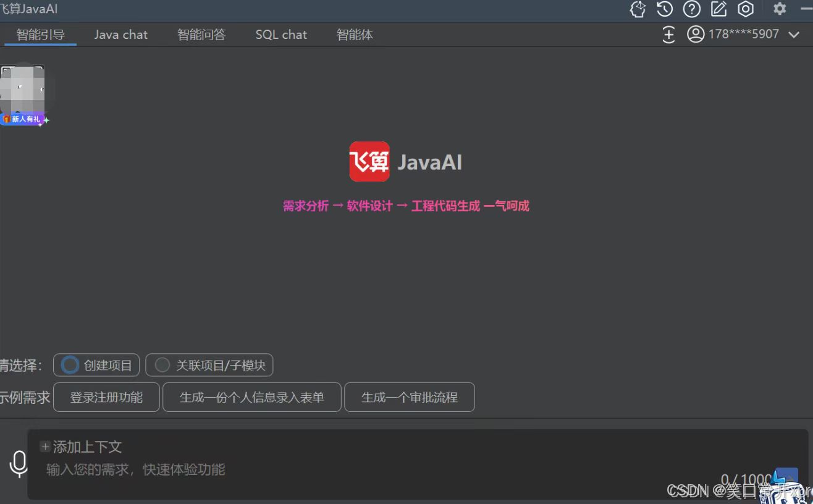Click the 生成一份个人信息录入表单 button
This screenshot has width=813, height=504.
click(252, 397)
